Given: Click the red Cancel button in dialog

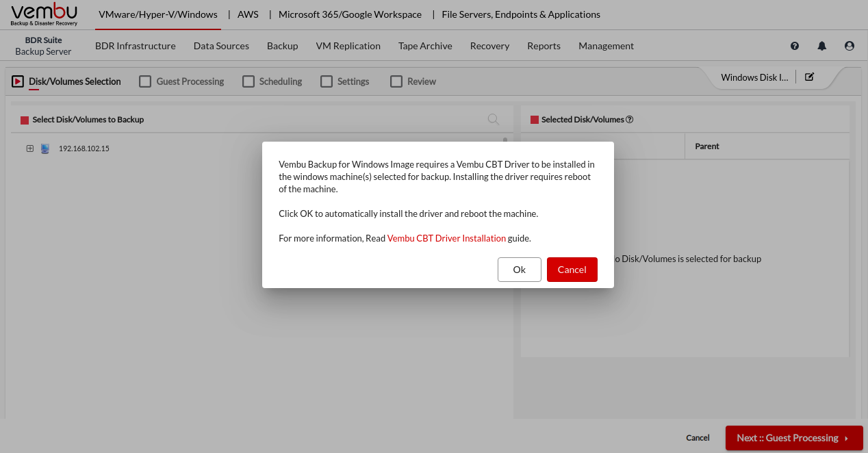Looking at the screenshot, I should click(x=572, y=270).
